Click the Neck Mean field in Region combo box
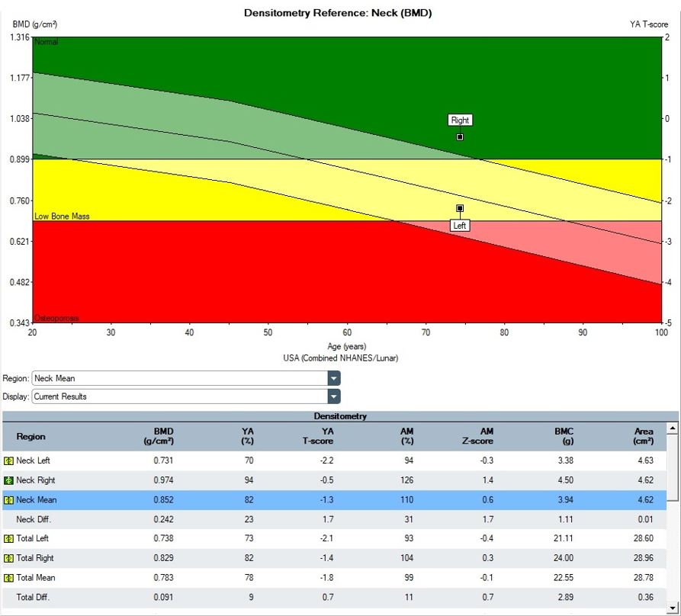 click(x=179, y=378)
